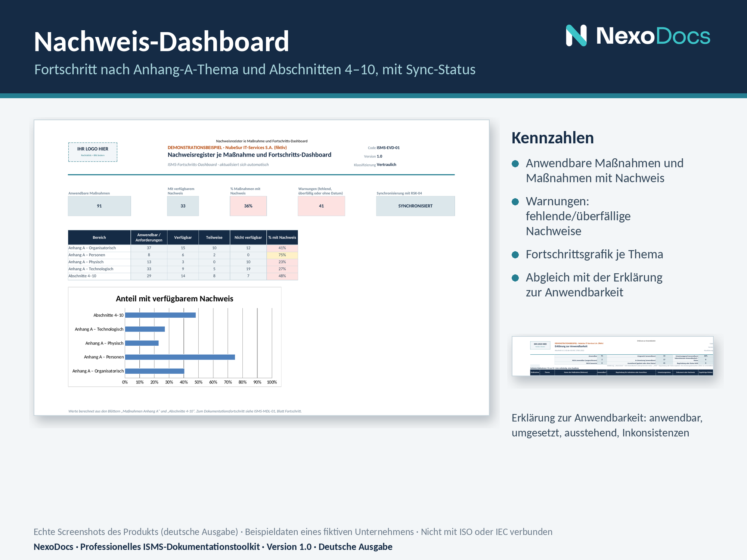Select row 'Abschnitte 4–10' in table
The width and height of the screenshot is (747, 560).
coord(183,276)
